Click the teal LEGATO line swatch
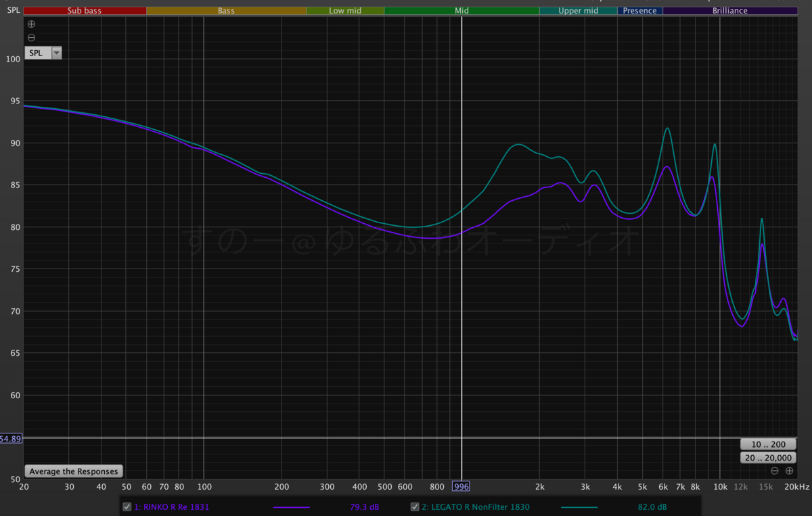 [579, 507]
